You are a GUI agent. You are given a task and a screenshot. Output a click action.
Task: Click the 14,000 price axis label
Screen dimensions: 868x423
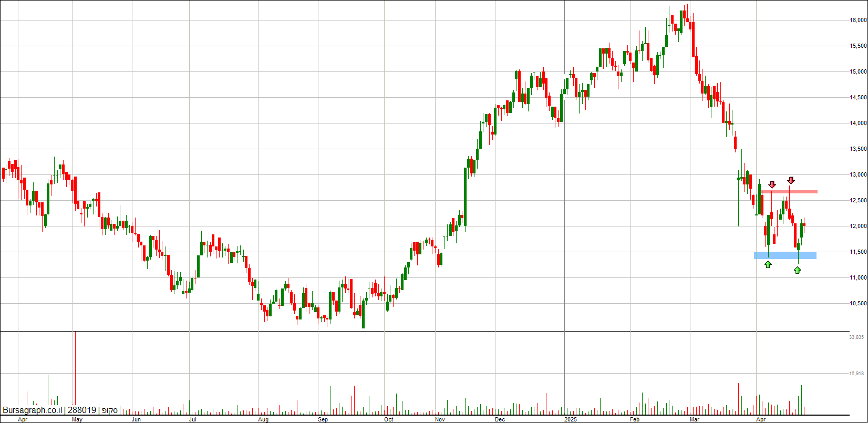pos(858,123)
